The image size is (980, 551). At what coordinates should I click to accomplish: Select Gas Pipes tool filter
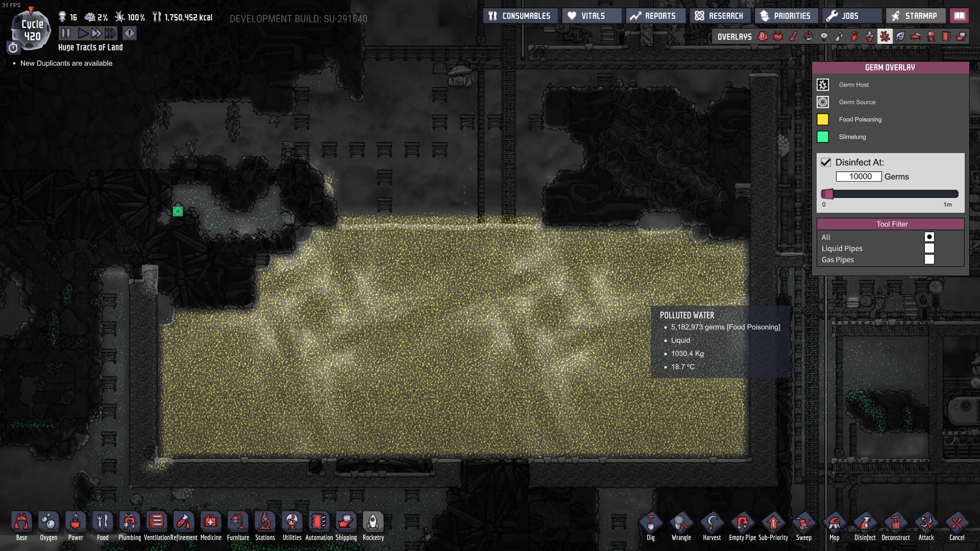click(929, 260)
